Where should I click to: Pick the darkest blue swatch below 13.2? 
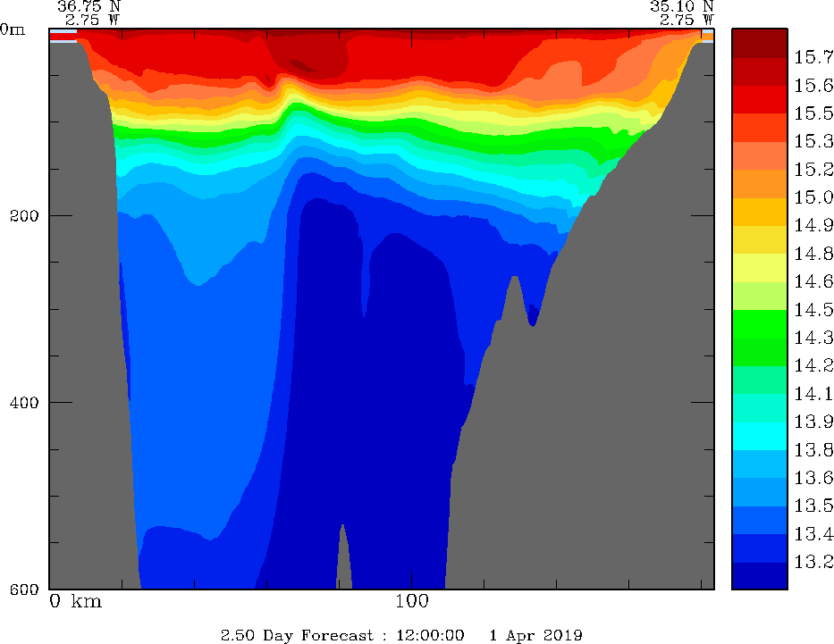point(760,575)
